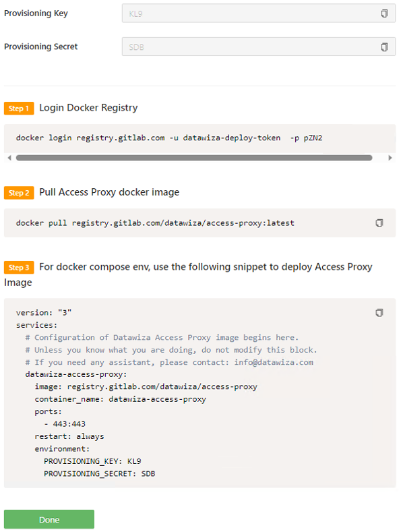Click the Step 1 orange badge
401x532 pixels.
pyautogui.click(x=19, y=109)
